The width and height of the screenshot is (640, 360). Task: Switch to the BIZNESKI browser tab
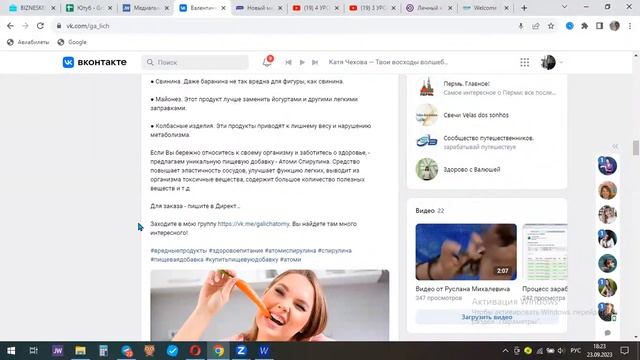31,8
